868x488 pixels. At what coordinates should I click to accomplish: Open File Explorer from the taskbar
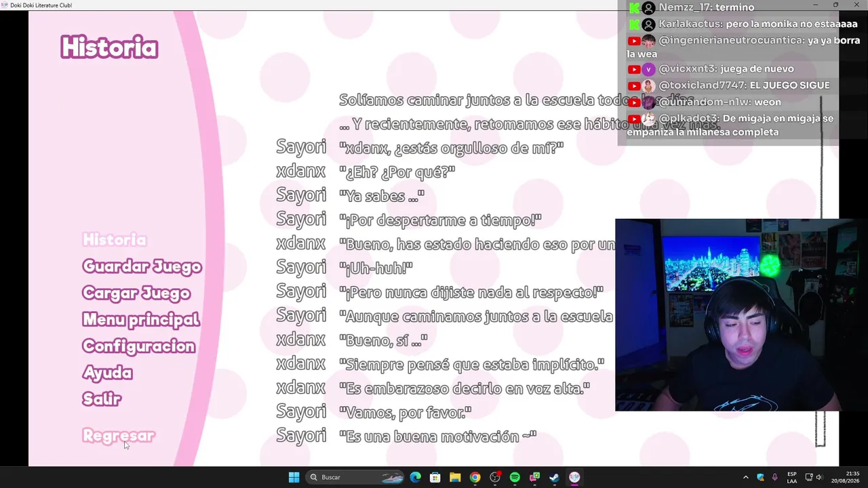coord(455,477)
